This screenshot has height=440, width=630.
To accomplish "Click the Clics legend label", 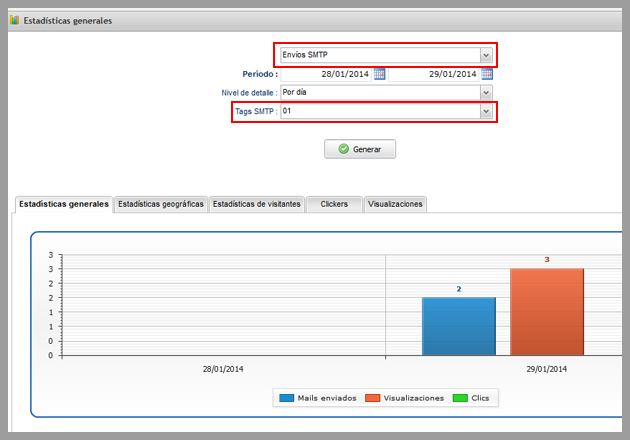I will (x=480, y=398).
